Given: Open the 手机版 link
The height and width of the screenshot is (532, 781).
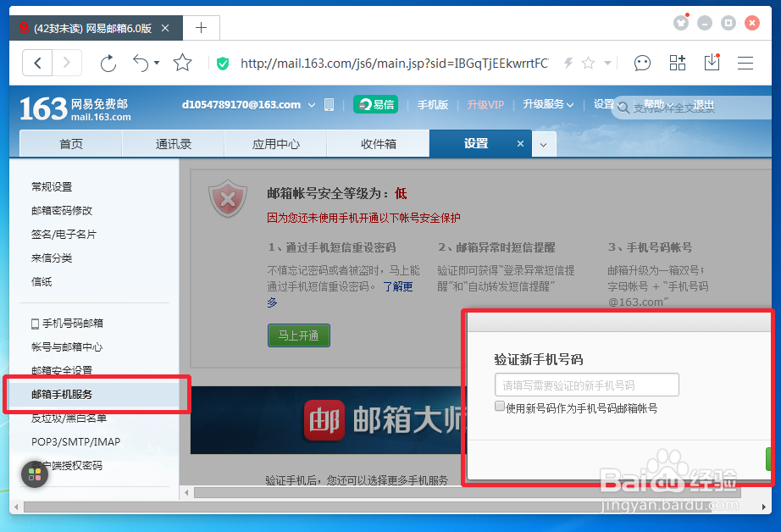Looking at the screenshot, I should coord(432,104).
